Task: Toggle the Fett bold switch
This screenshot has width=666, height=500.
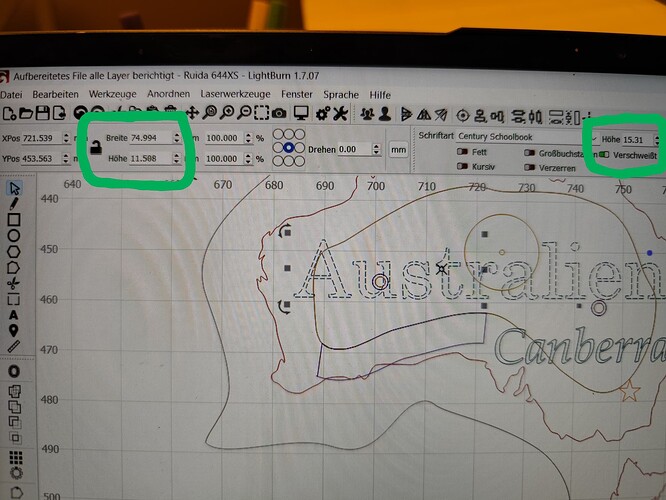Action: tap(462, 152)
